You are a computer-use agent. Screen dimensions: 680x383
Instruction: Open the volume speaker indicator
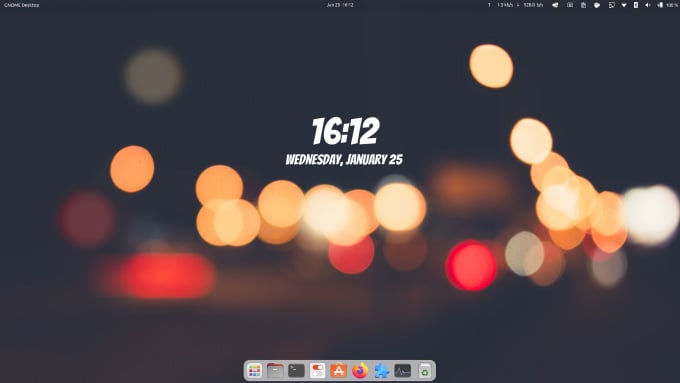[647, 5]
